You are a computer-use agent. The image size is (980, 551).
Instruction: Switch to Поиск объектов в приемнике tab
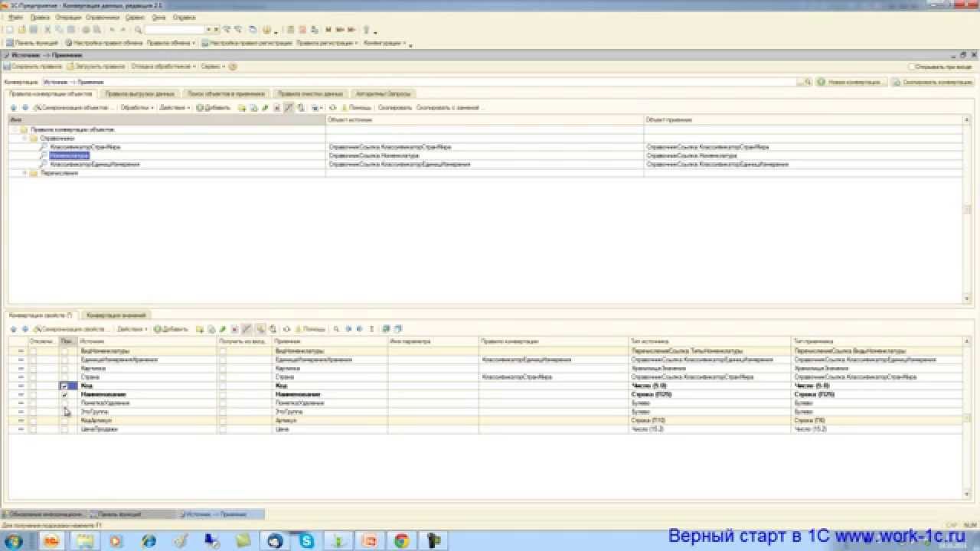(x=226, y=93)
